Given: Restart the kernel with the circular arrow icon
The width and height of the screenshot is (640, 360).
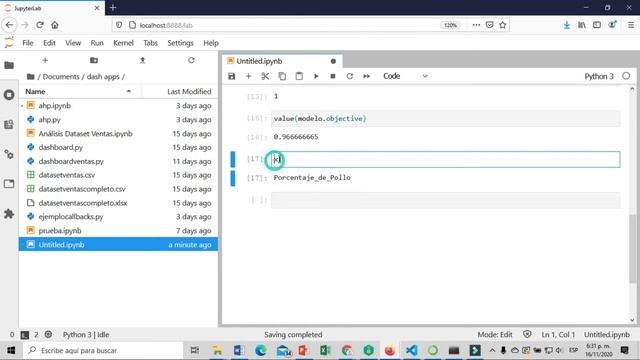Looking at the screenshot, I should tap(350, 76).
